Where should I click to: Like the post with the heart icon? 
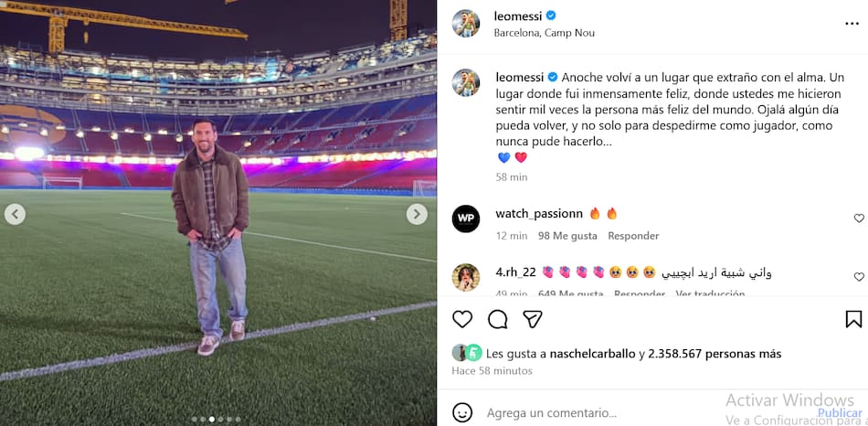coord(463,319)
